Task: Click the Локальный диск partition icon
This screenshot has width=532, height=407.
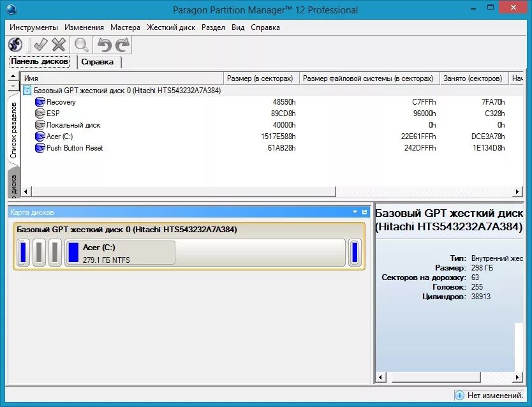Action: click(x=40, y=125)
